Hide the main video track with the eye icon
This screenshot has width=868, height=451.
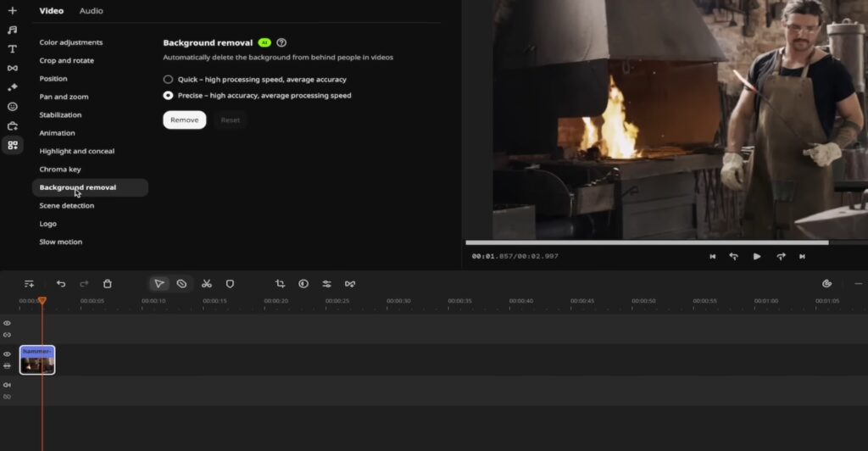tap(7, 354)
